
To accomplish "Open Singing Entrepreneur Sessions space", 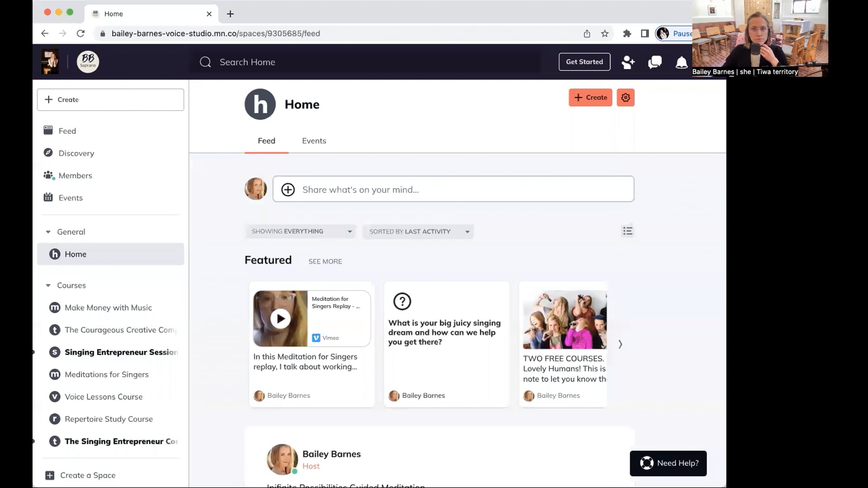I will (113, 352).
